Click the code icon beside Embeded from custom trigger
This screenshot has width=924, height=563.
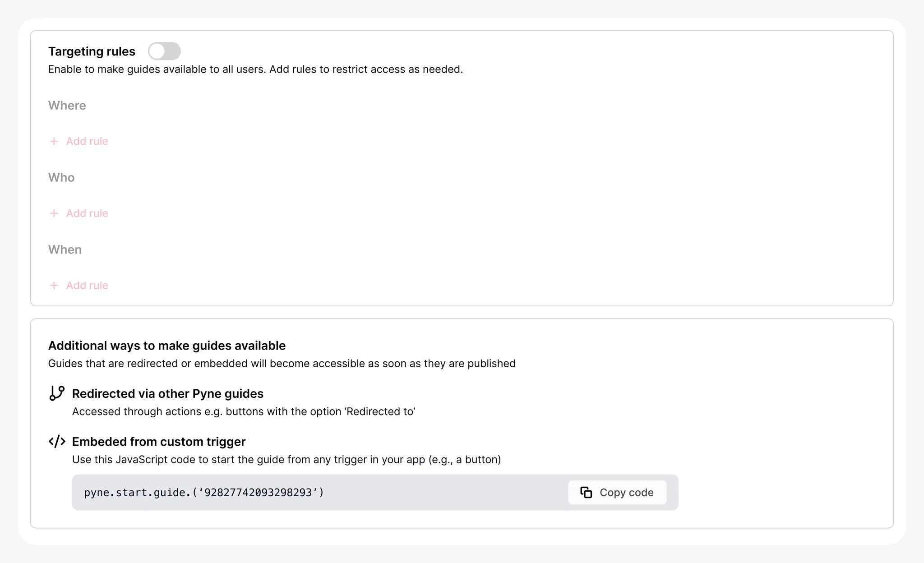click(x=57, y=442)
